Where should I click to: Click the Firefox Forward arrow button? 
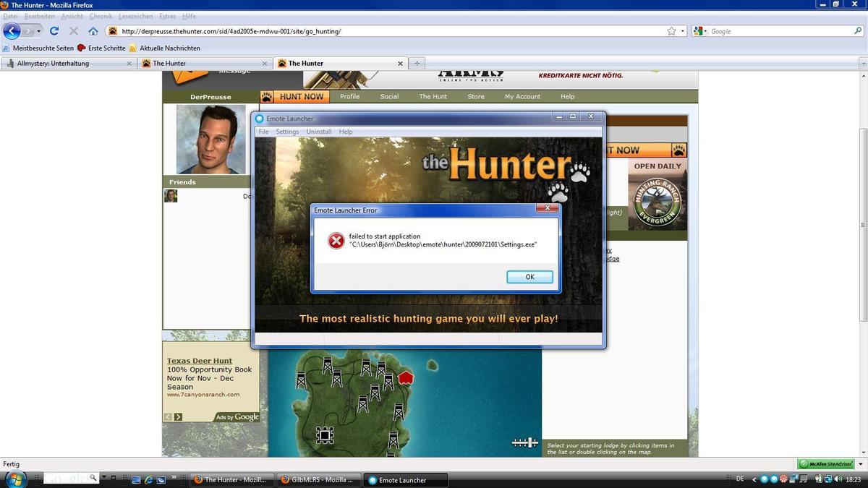coord(27,31)
